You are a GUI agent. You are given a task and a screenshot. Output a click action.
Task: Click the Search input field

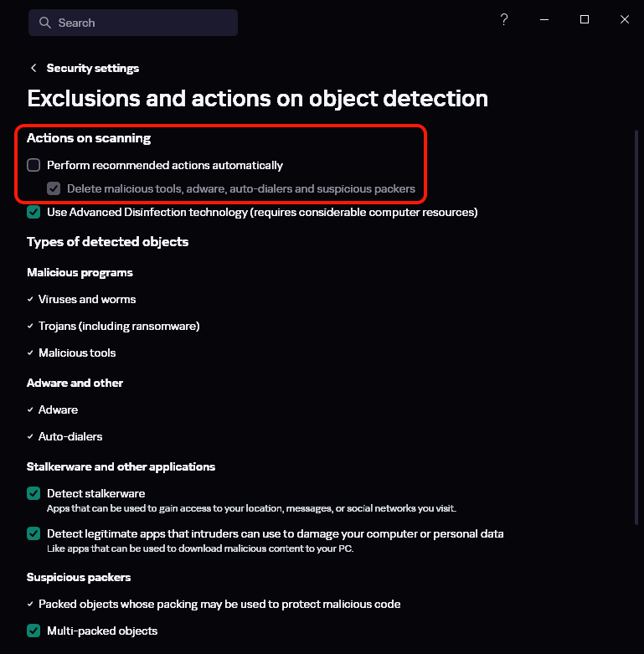coord(142,23)
